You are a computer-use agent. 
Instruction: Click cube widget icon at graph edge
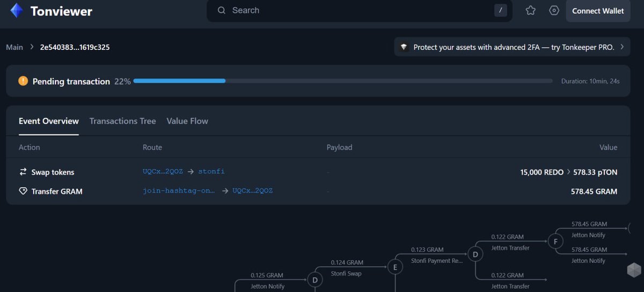[634, 270]
